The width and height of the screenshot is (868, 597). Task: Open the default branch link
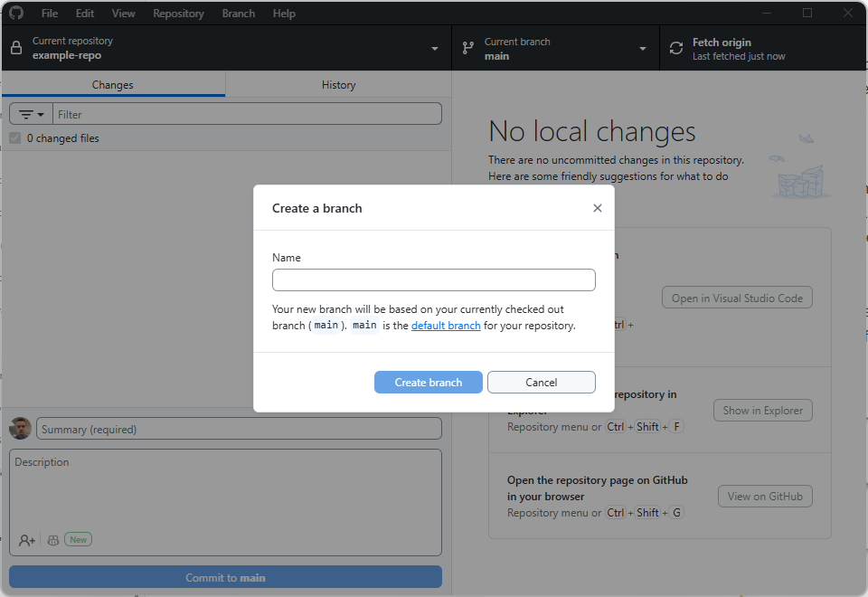click(446, 326)
